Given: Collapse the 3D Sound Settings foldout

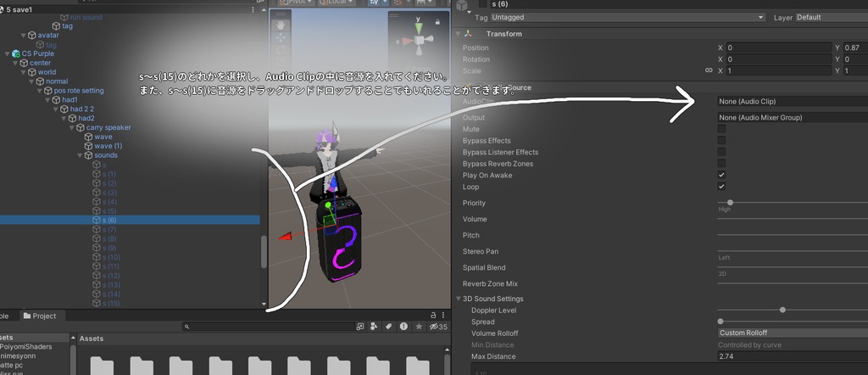Looking at the screenshot, I should [458, 299].
